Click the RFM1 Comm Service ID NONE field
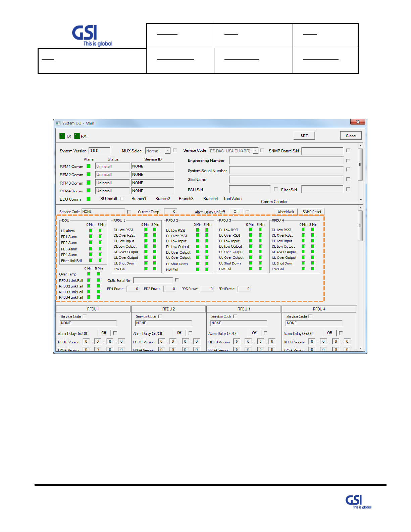 152,166
